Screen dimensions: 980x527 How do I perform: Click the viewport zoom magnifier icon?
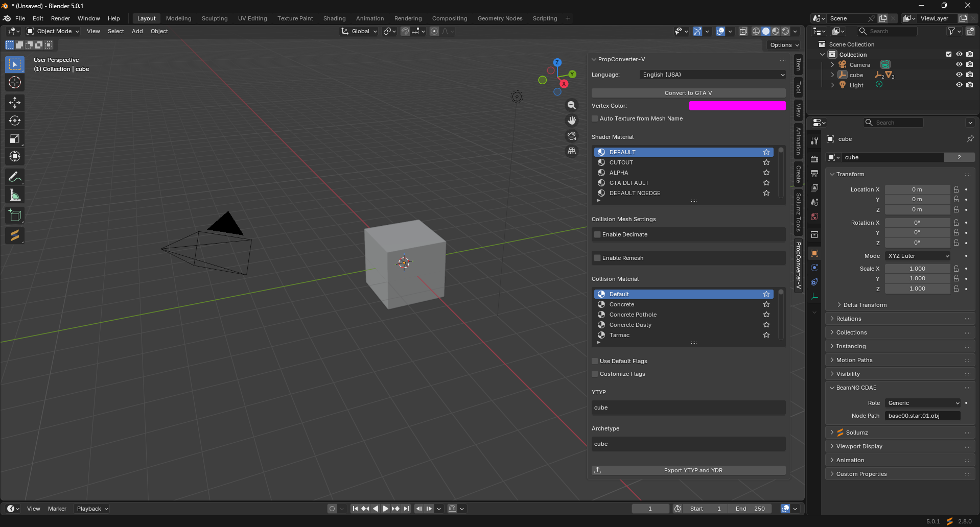click(572, 105)
